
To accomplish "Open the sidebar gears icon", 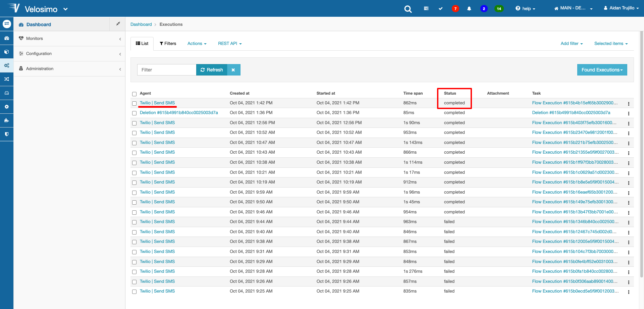I will 7,65.
